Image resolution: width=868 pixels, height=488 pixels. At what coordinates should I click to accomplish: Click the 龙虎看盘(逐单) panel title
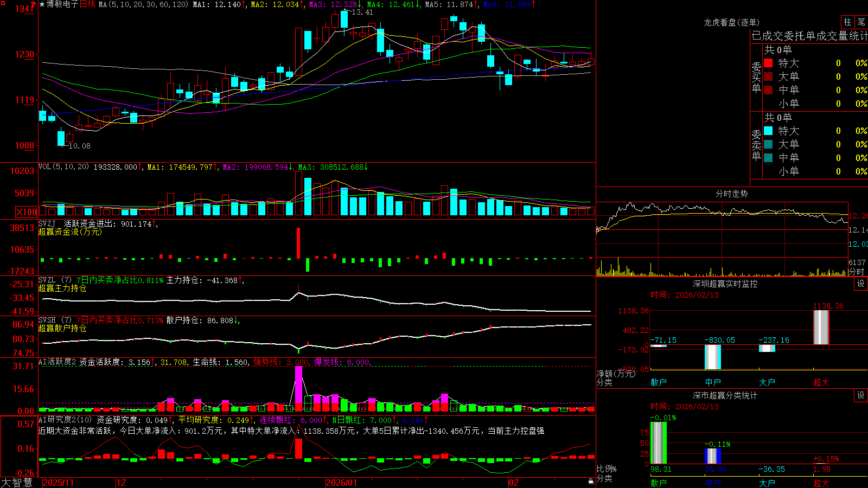731,22
